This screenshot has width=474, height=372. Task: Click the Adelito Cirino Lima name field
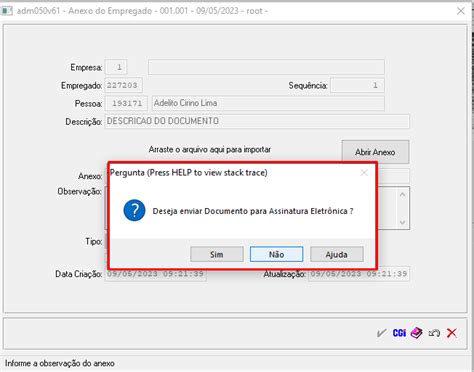tap(268, 103)
